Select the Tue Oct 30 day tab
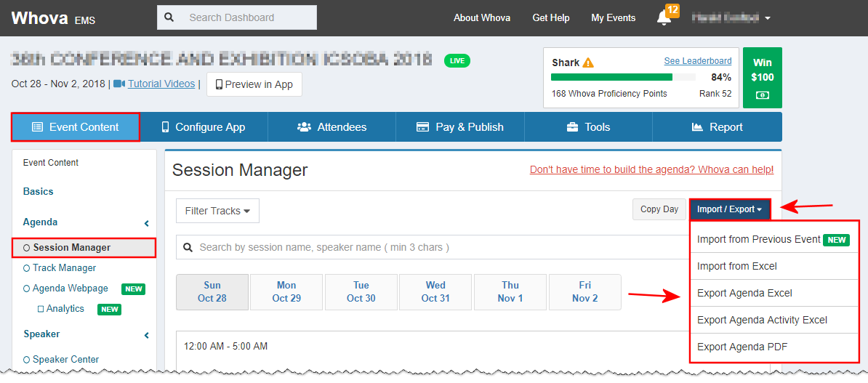This screenshot has width=868, height=383. pos(361,291)
